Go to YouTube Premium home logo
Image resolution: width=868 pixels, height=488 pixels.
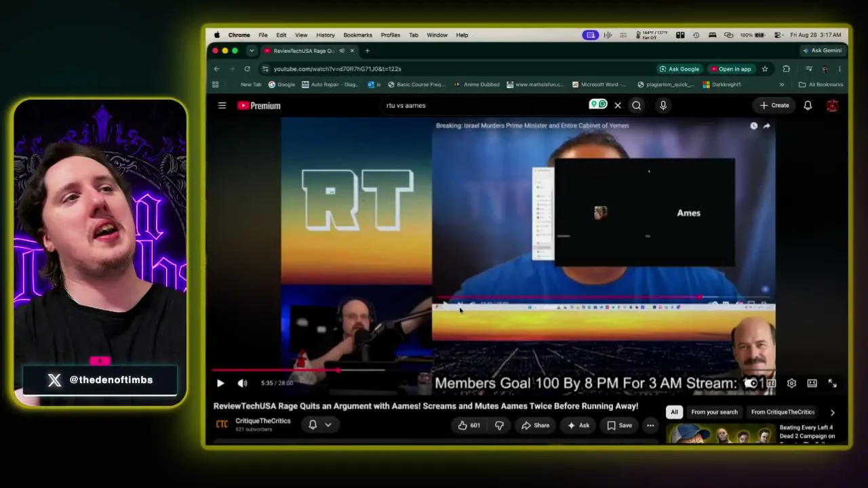tap(259, 105)
